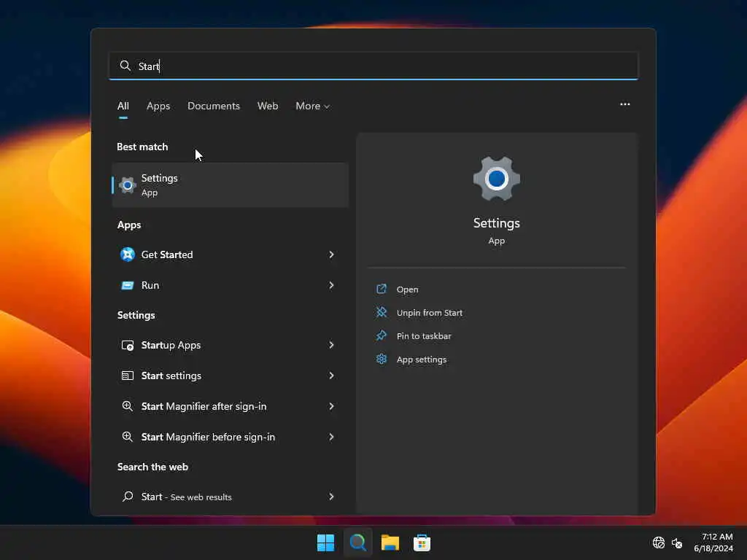Expand Start Magnifier after sign-in chevron
747x560 pixels.
click(x=332, y=406)
